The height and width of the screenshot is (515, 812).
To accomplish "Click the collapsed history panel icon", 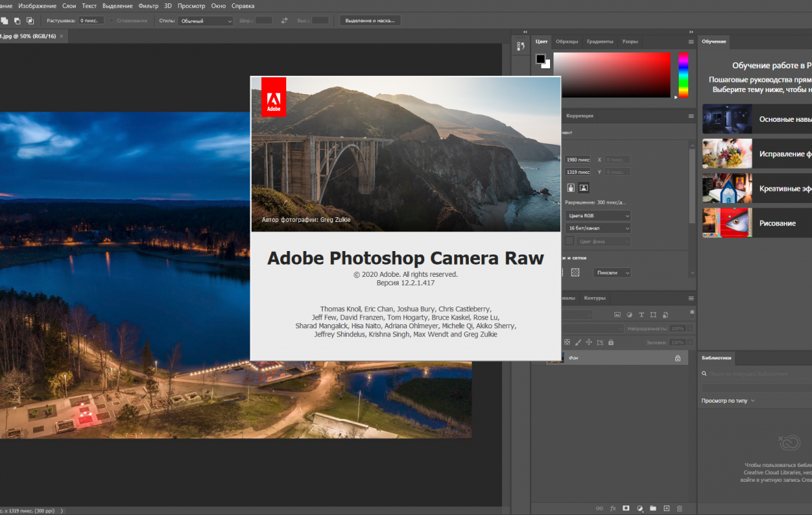I will point(521,46).
